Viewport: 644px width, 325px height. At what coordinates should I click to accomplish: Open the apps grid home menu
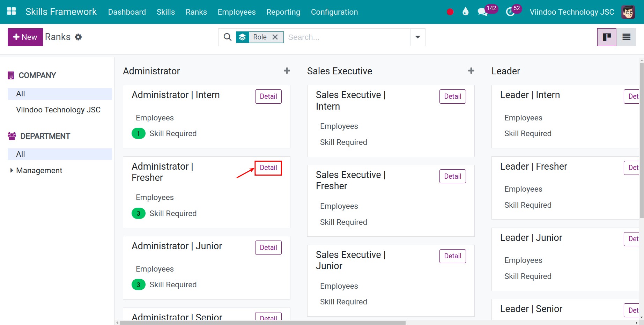pyautogui.click(x=12, y=12)
